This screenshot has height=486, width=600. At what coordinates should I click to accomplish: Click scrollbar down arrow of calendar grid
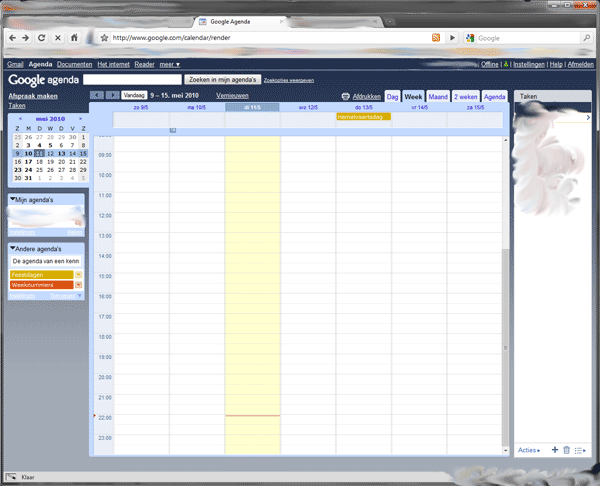point(505,450)
